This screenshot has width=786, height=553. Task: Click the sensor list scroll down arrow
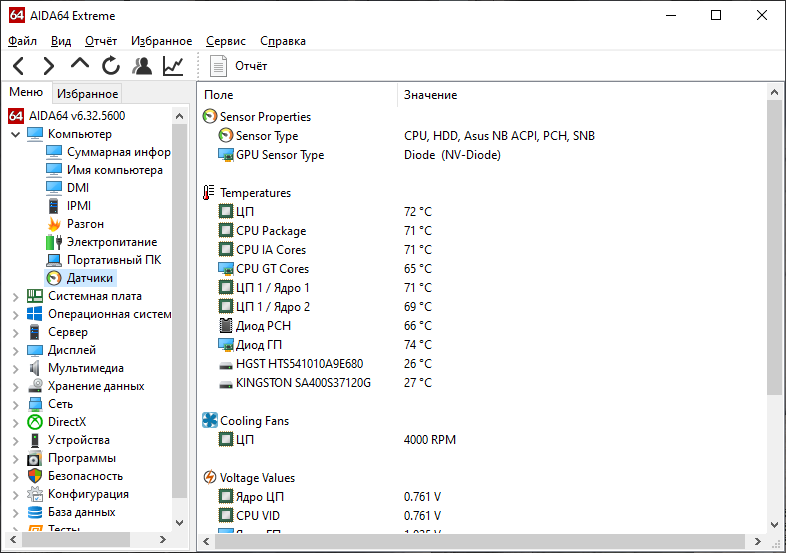(774, 524)
